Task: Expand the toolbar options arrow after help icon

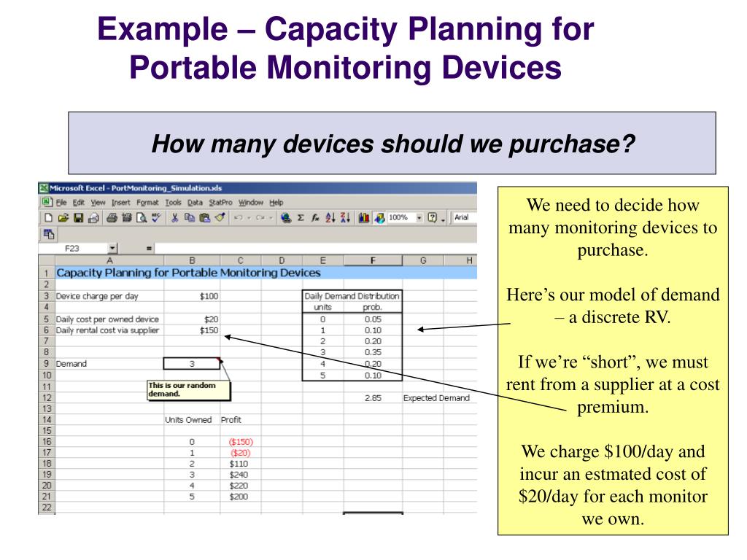Action: tap(443, 219)
